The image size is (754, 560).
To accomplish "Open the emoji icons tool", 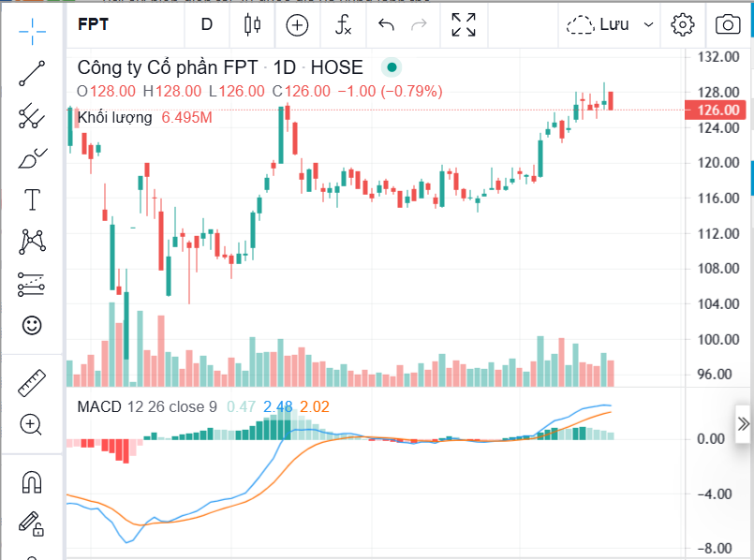I will click(32, 326).
